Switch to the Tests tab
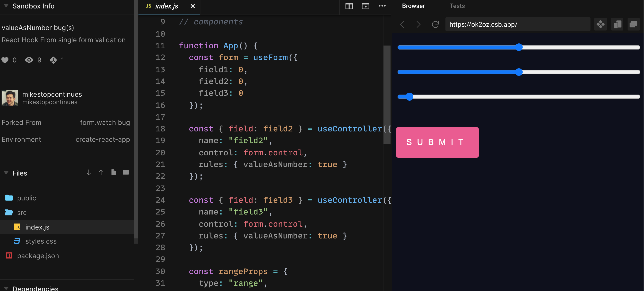Viewport: 644px width, 291px height. click(x=457, y=6)
